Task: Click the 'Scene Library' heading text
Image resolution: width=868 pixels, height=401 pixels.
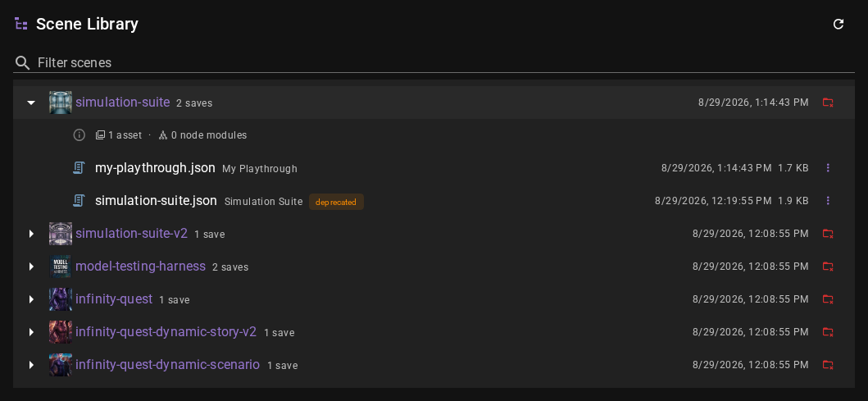Action: [x=88, y=24]
